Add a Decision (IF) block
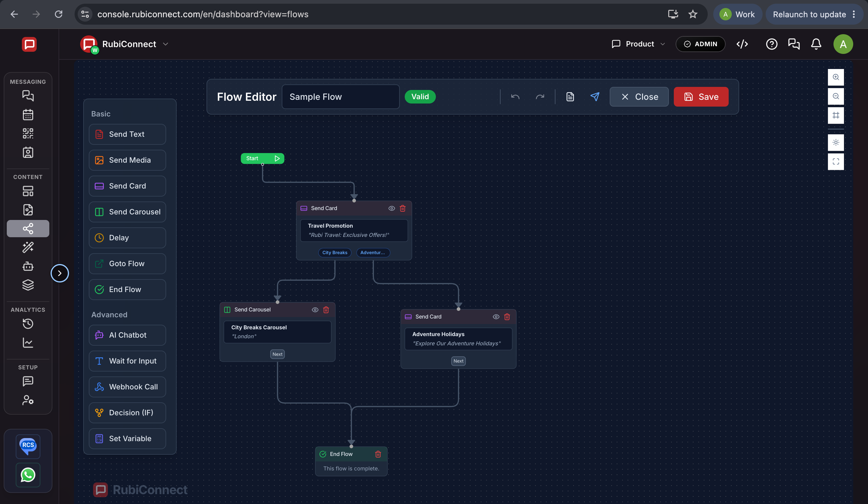Screen dimensions: 868x504 [127, 413]
